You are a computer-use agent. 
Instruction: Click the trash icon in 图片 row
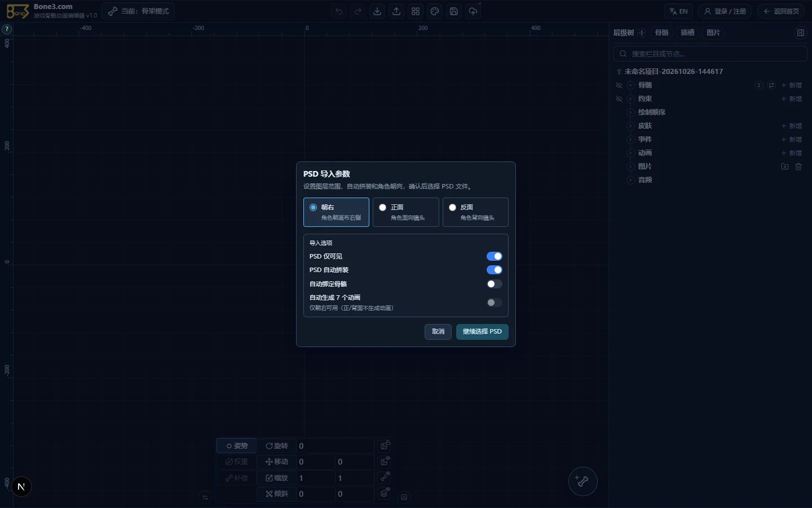798,167
